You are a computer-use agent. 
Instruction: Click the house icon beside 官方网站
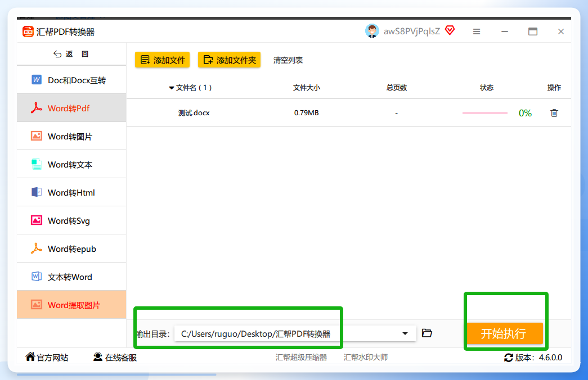click(x=30, y=357)
